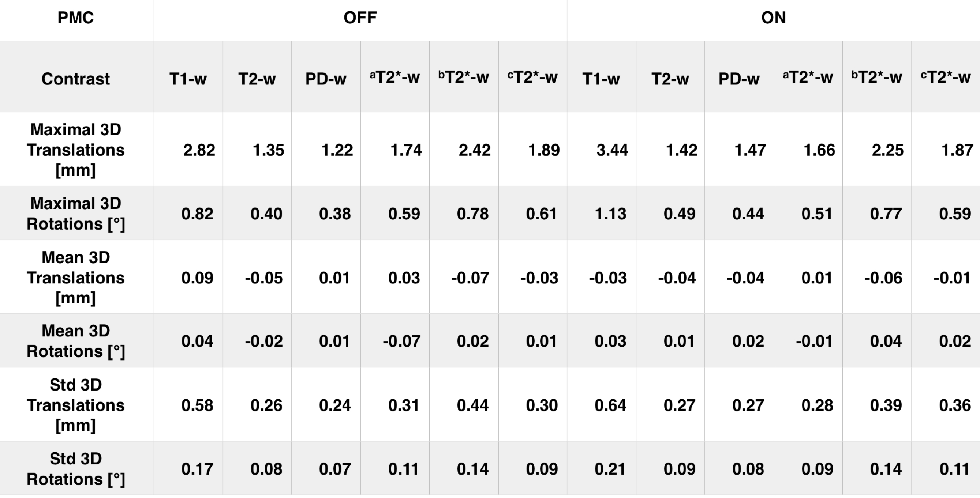Viewport: 980px width, 498px height.
Task: Click the Std 3D Rotations row label
Action: tap(76, 469)
